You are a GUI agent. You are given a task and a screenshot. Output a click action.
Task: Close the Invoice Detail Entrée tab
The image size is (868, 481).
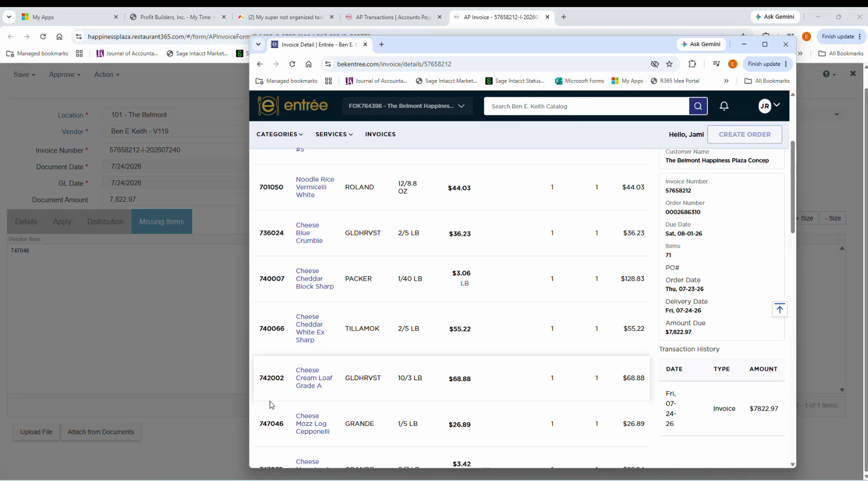click(365, 45)
